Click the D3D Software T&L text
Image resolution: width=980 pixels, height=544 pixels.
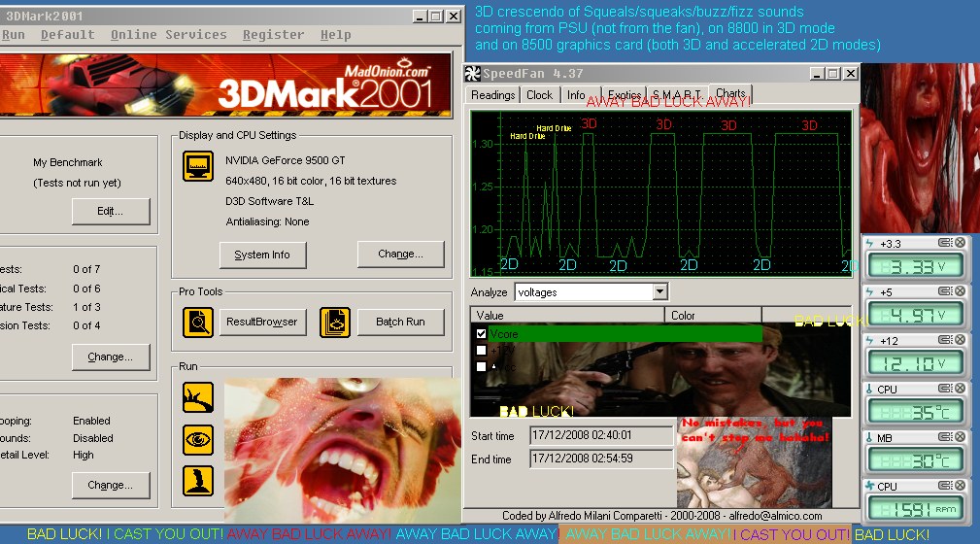[x=269, y=201]
